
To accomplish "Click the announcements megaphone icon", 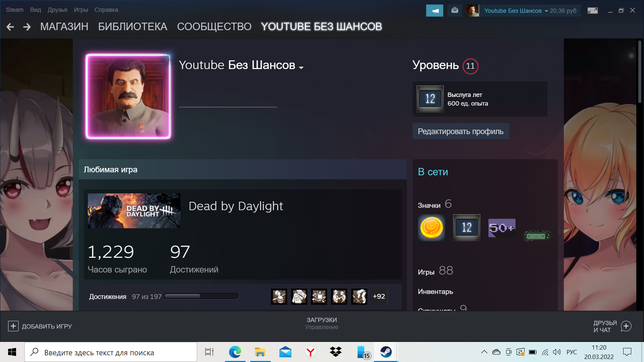I will 434,11.
